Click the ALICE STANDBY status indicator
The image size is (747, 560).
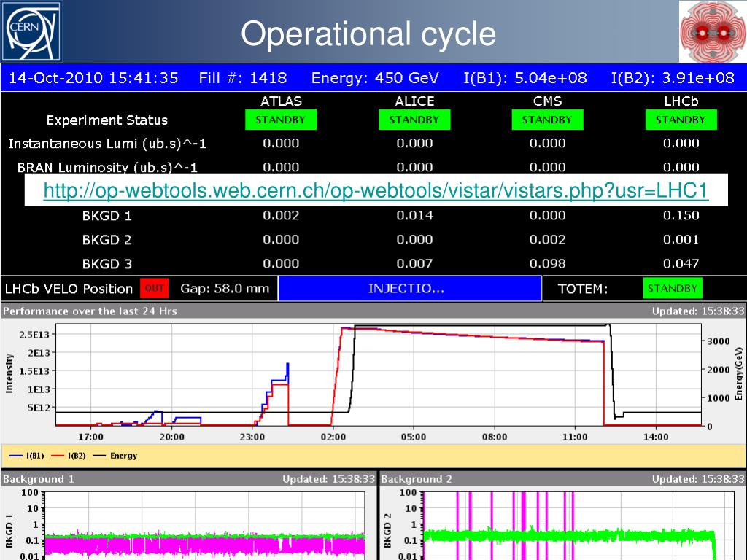[x=414, y=120]
